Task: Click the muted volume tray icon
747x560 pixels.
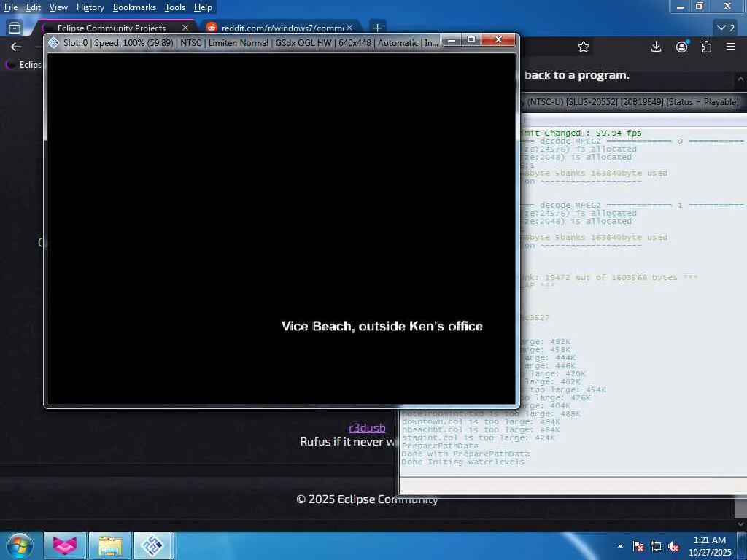Action: point(673,546)
